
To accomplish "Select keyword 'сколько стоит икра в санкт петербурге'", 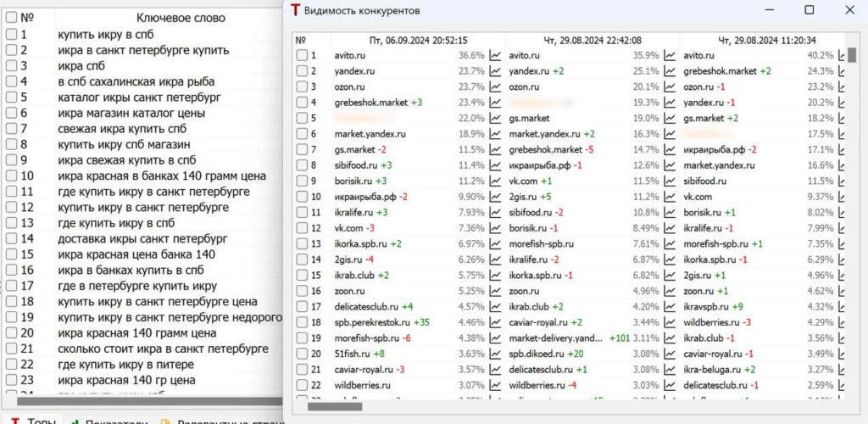I will click(163, 349).
